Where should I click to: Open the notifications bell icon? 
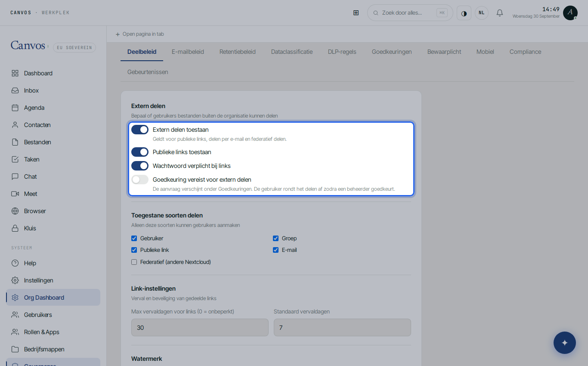pyautogui.click(x=500, y=13)
